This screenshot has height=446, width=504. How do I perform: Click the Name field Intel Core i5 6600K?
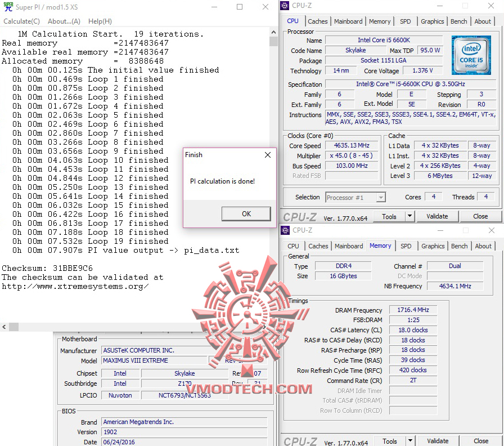[x=384, y=40]
